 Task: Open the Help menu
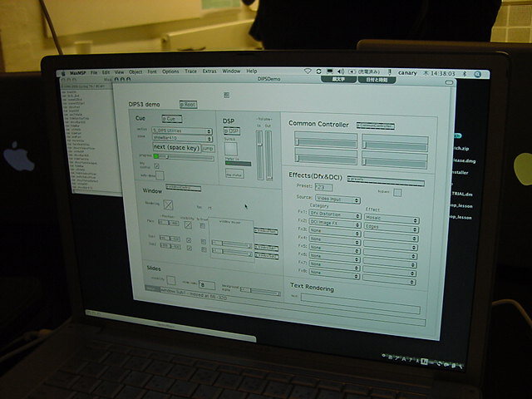point(251,71)
